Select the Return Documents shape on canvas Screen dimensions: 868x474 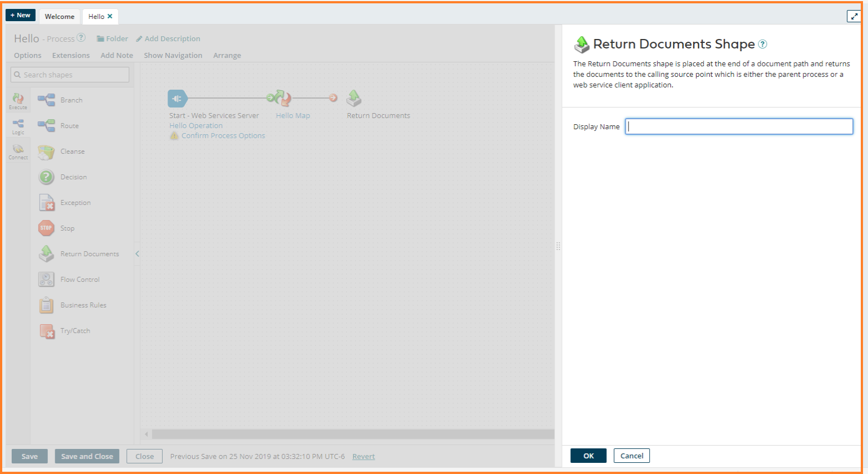click(x=354, y=99)
